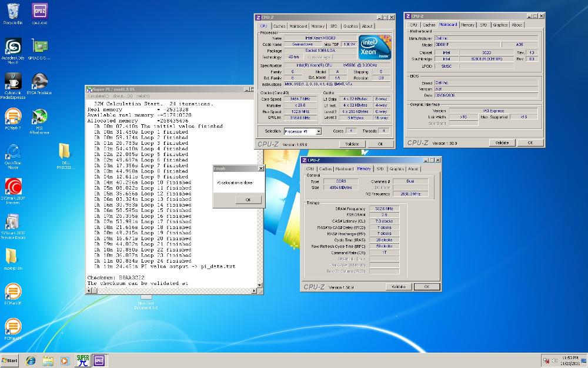588x368 pixels.
Task: Launch MSI Afterburner shortcut
Action: pos(39,121)
